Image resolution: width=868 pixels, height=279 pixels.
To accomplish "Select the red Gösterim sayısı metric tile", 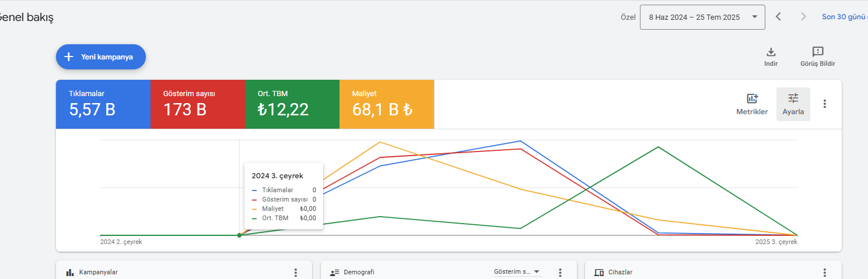I will [198, 104].
